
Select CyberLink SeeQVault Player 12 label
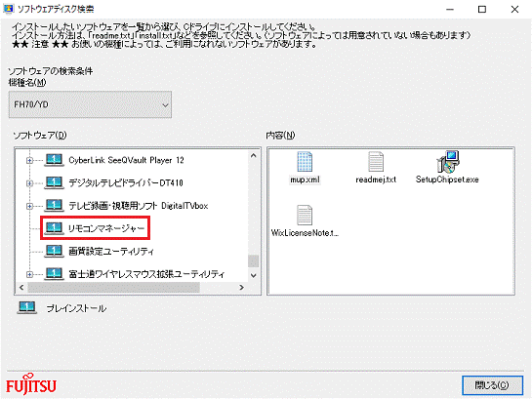coord(126,160)
